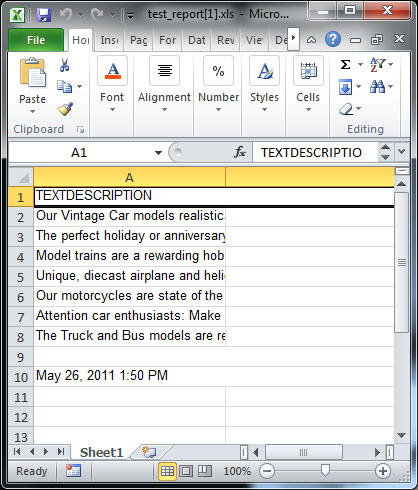Viewport: 418px width, 490px height.
Task: Click the zoom slider handle
Action: tap(325, 471)
